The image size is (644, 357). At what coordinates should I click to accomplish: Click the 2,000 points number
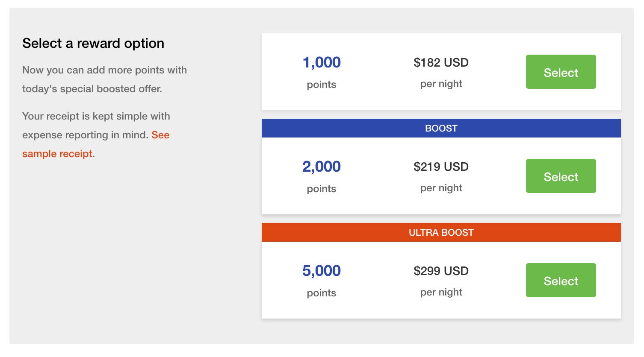coord(322,167)
